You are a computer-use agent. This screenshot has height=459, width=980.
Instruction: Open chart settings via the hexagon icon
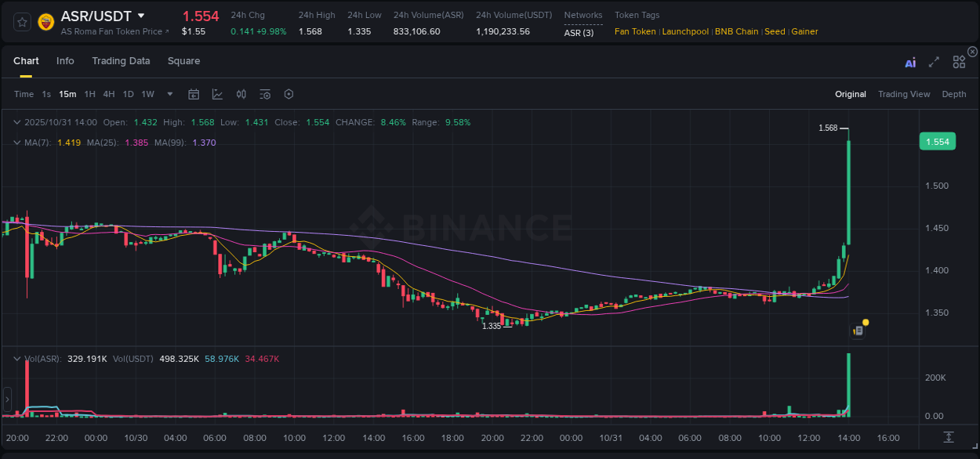pyautogui.click(x=289, y=94)
